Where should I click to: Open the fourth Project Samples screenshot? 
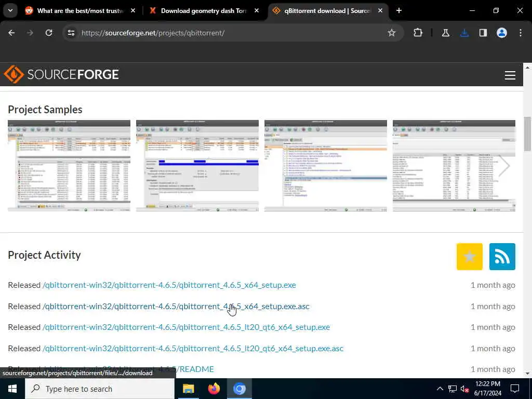click(454, 166)
